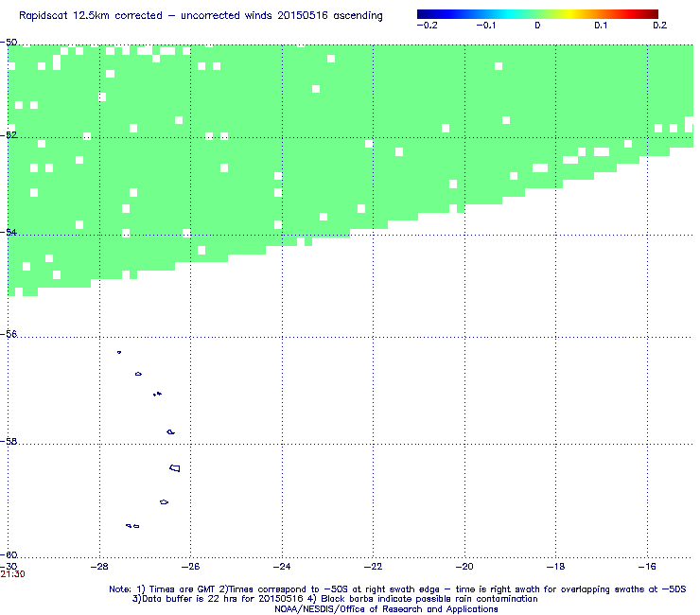This screenshot has width=700, height=615.
Task: Click the Rapidscat 12.5km corrected winds title
Action: (x=201, y=16)
